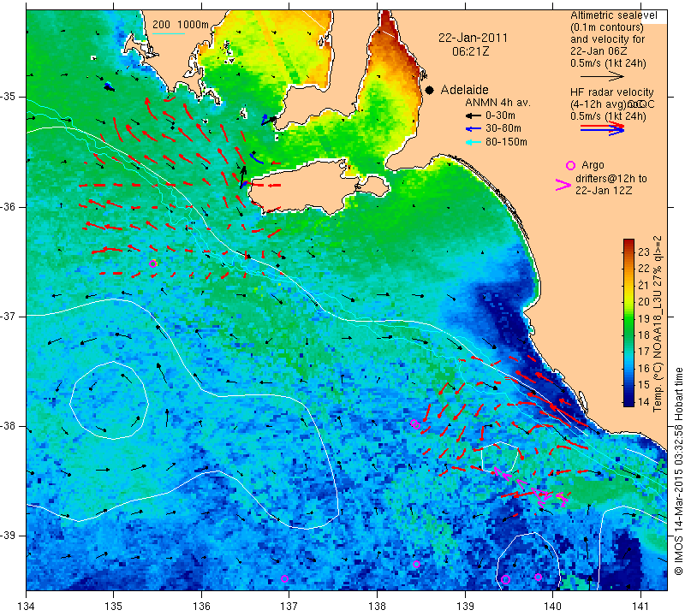The width and height of the screenshot is (685, 616).
Task: Click the IMOS copyright timestamp text
Action: [x=678, y=471]
